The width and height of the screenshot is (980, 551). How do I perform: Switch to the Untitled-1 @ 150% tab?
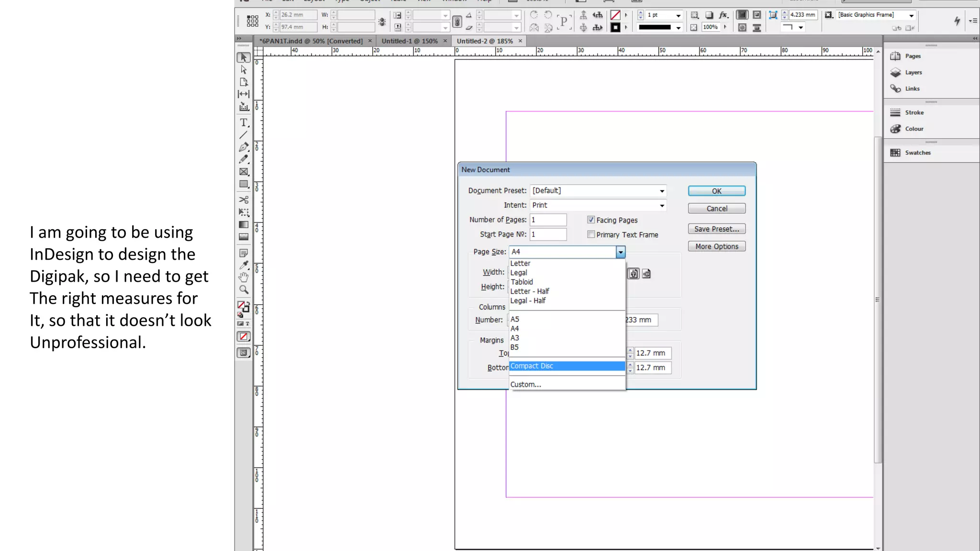[410, 41]
